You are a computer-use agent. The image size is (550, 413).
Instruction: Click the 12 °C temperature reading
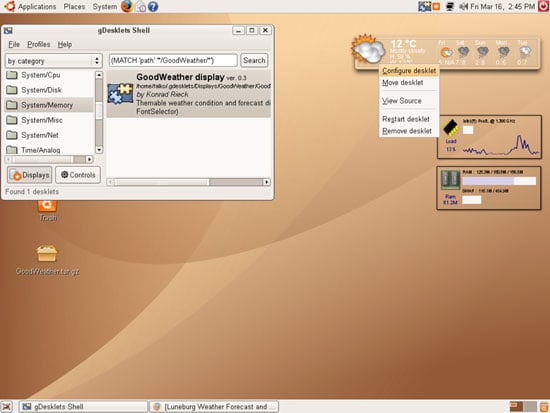(403, 44)
